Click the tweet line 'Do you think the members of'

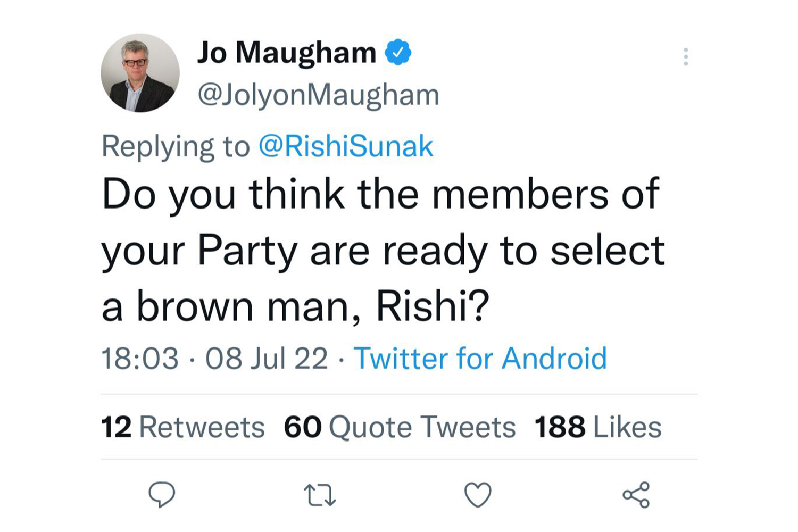tap(380, 194)
